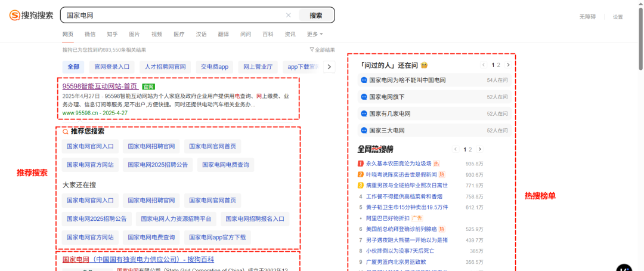
Task: Click the magnifier icon beside 推荐您搜索
Action: tap(66, 131)
